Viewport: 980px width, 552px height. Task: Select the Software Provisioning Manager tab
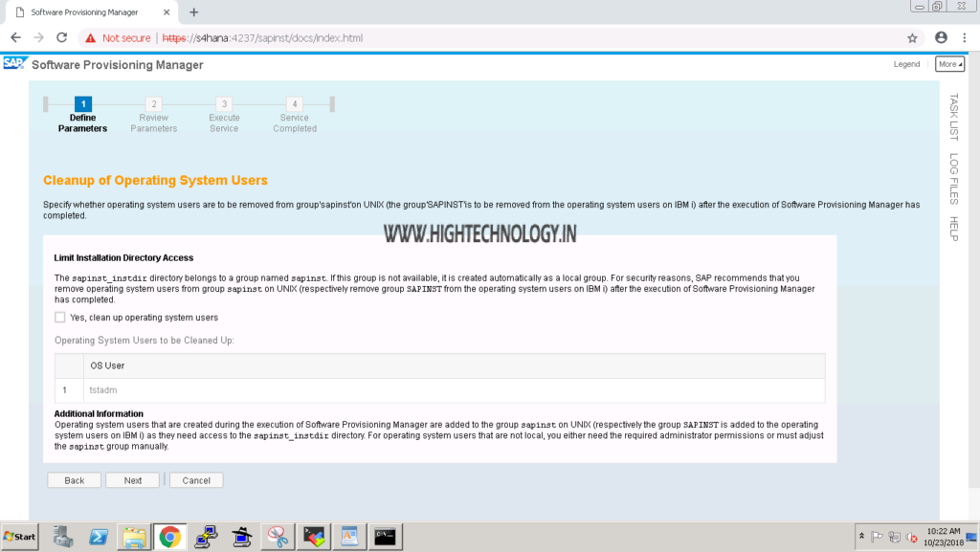click(x=92, y=12)
